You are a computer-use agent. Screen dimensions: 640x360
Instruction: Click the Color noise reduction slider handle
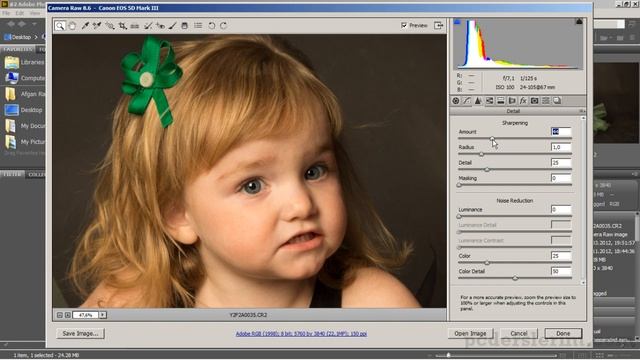click(487, 263)
